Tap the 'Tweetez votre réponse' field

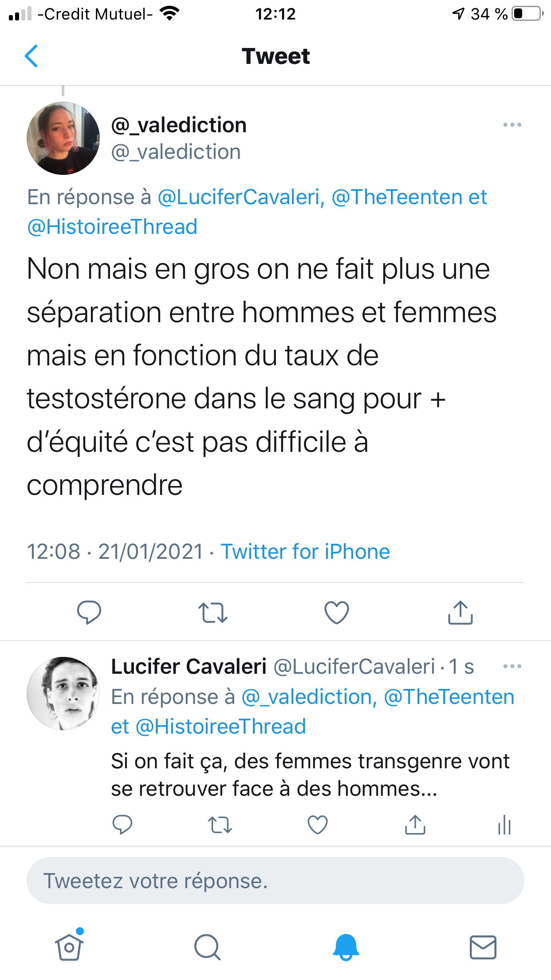point(275,881)
